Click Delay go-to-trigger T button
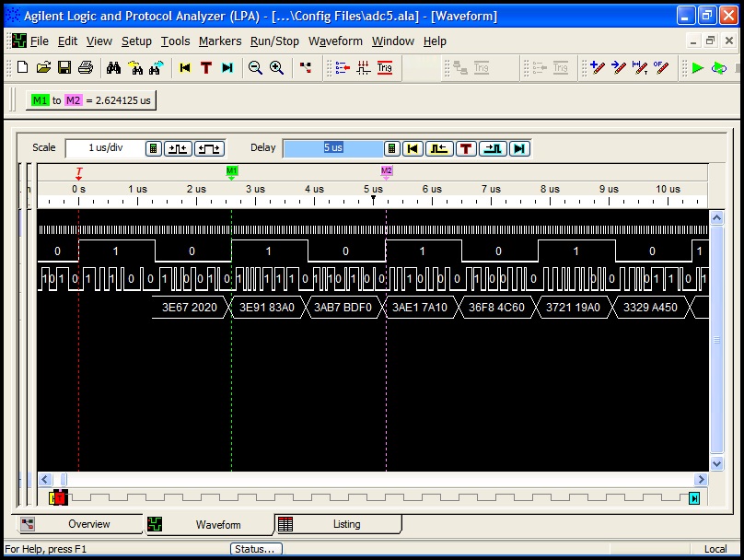Screen dimensions: 744x560 466,148
